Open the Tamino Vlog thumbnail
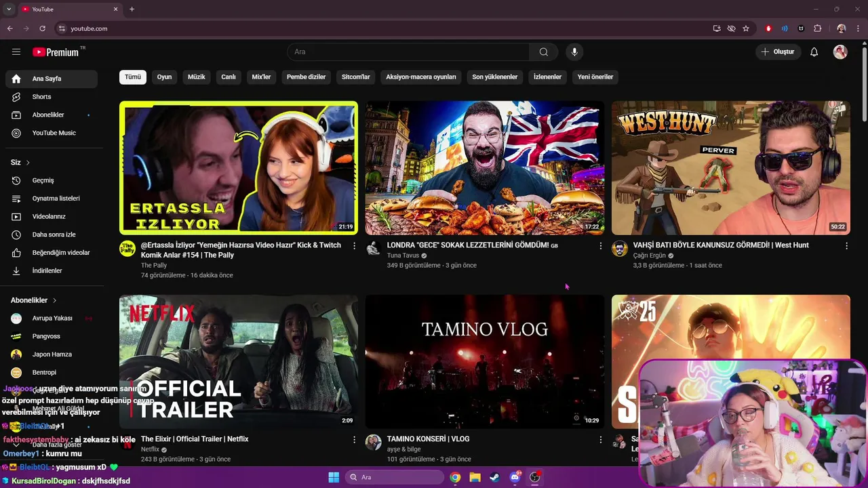 [485, 361]
